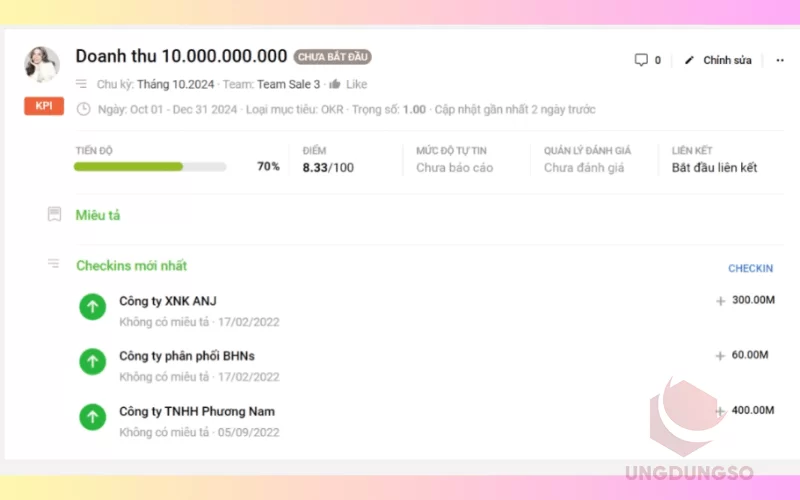Click the list icon beside Checkins mới nhất

click(x=54, y=264)
